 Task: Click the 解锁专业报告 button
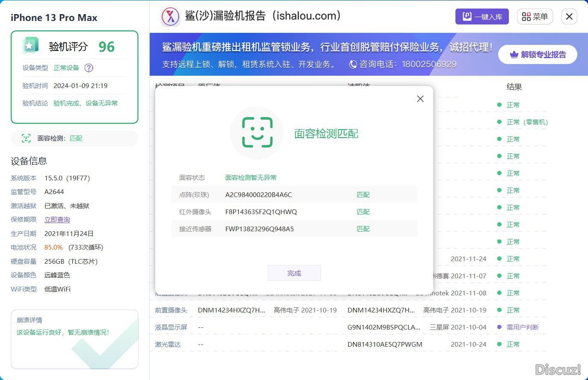[x=538, y=55]
